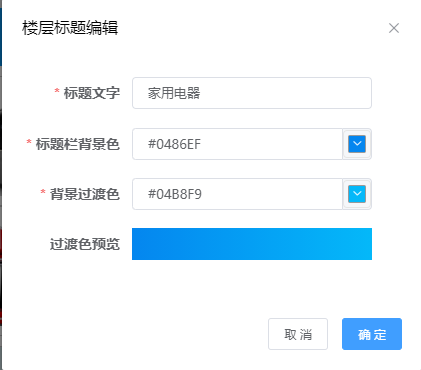Click into the #0486EF hex input
This screenshot has height=370, width=421.
point(237,144)
